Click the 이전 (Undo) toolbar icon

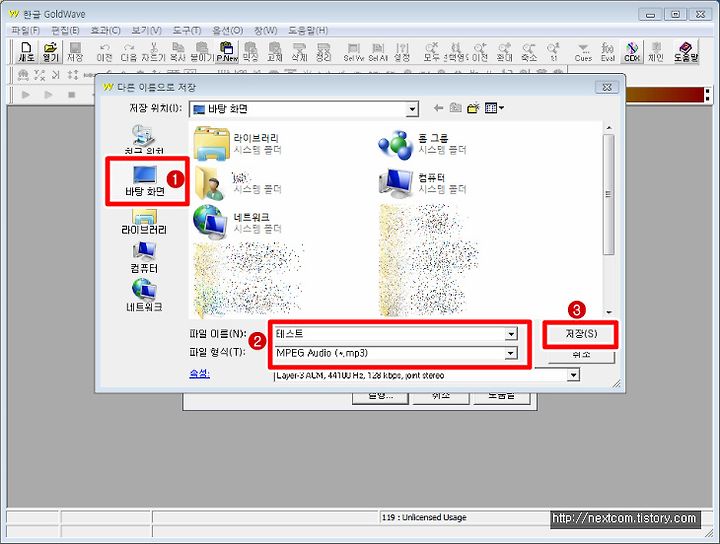click(x=105, y=51)
